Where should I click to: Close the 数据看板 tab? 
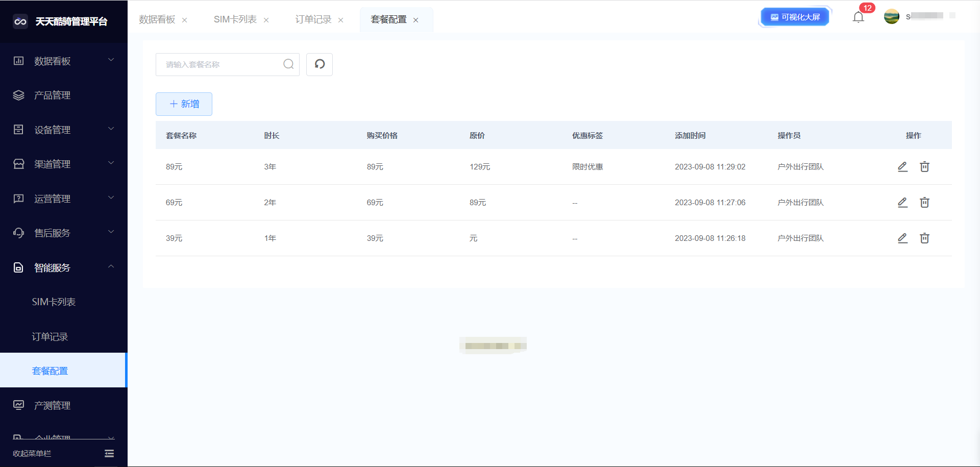(x=185, y=20)
